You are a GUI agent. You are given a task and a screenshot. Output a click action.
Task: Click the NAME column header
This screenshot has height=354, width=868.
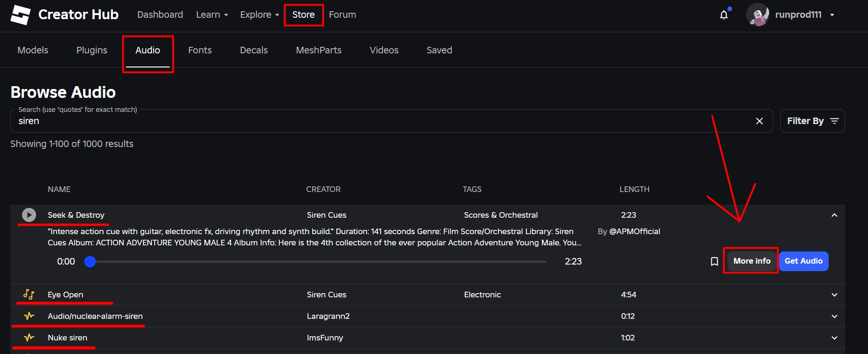[59, 189]
